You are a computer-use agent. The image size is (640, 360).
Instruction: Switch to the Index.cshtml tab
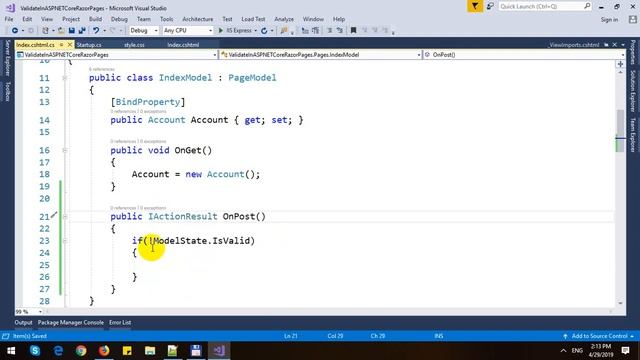pyautogui.click(x=183, y=45)
